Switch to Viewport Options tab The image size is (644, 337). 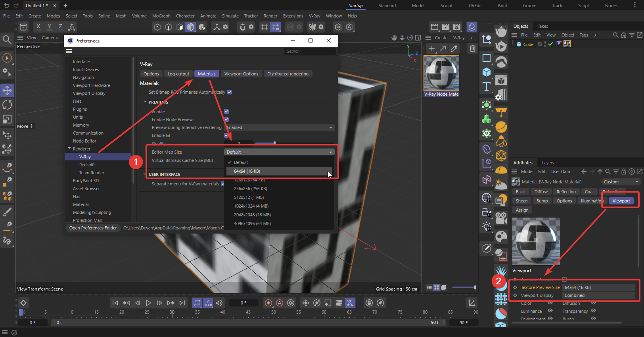tap(241, 74)
